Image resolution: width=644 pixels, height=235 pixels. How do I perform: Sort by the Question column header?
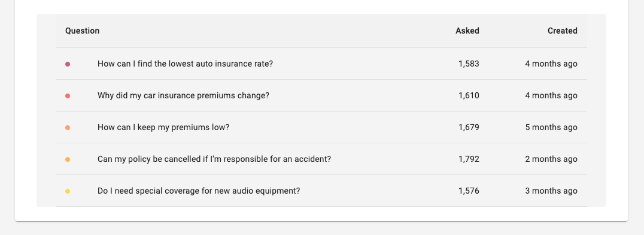(x=82, y=31)
